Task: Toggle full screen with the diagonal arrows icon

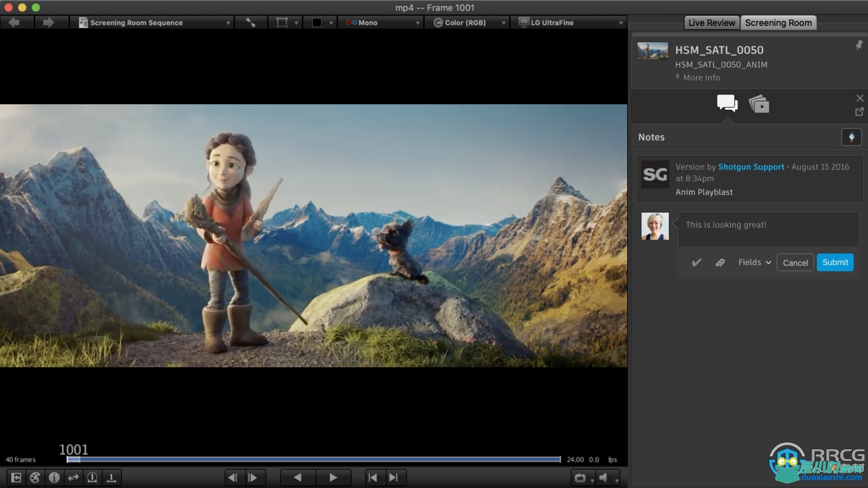Action: click(x=251, y=22)
